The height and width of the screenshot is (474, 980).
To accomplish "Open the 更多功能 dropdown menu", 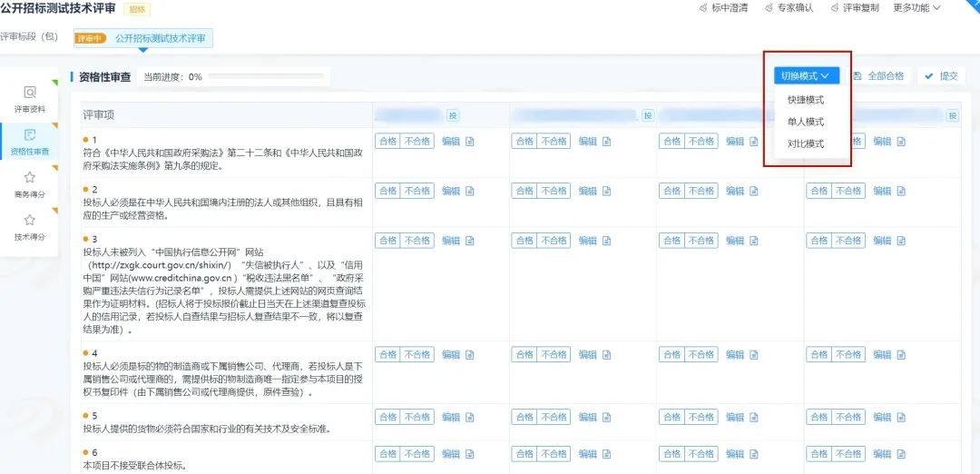I will 916,8.
